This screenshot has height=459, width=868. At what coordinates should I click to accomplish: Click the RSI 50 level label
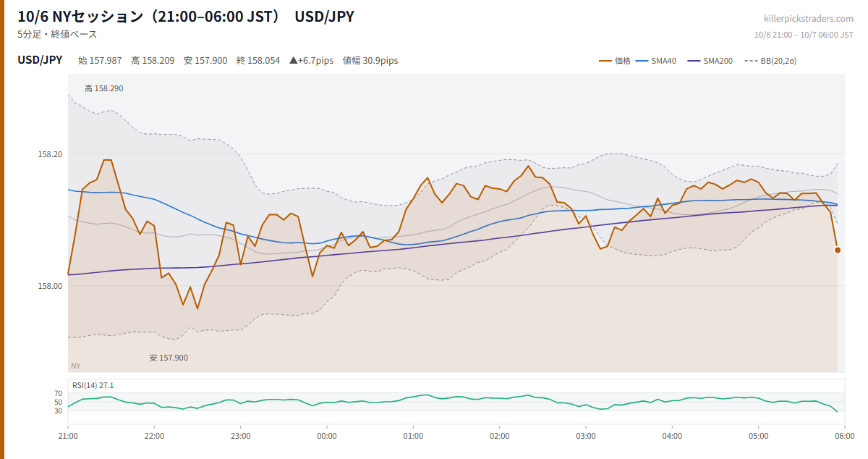coord(59,402)
